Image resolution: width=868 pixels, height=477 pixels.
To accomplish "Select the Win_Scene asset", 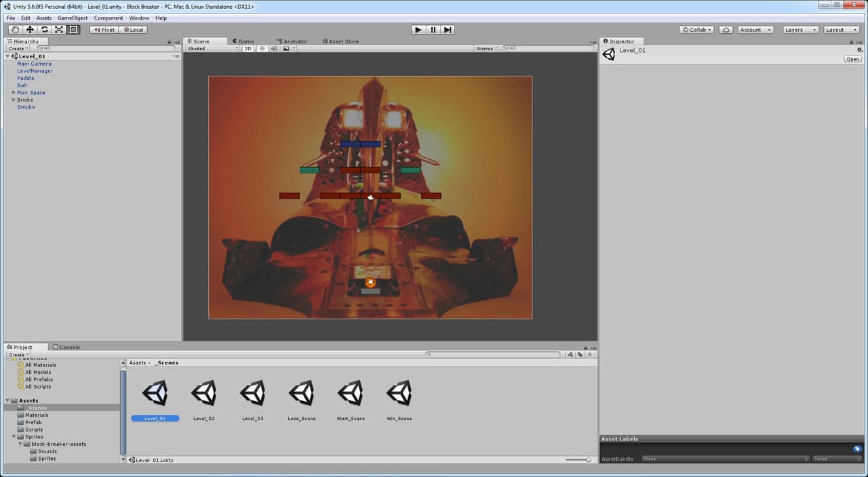I will [399, 400].
